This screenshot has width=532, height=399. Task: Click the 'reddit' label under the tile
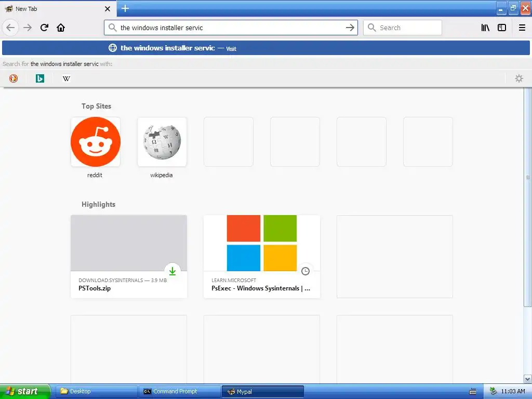(x=95, y=175)
